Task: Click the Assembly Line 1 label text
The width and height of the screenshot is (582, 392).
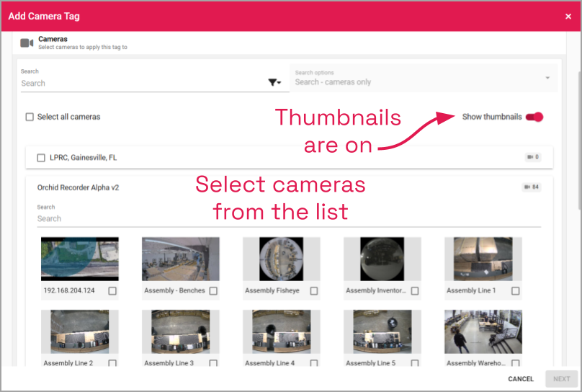Action: (x=471, y=290)
